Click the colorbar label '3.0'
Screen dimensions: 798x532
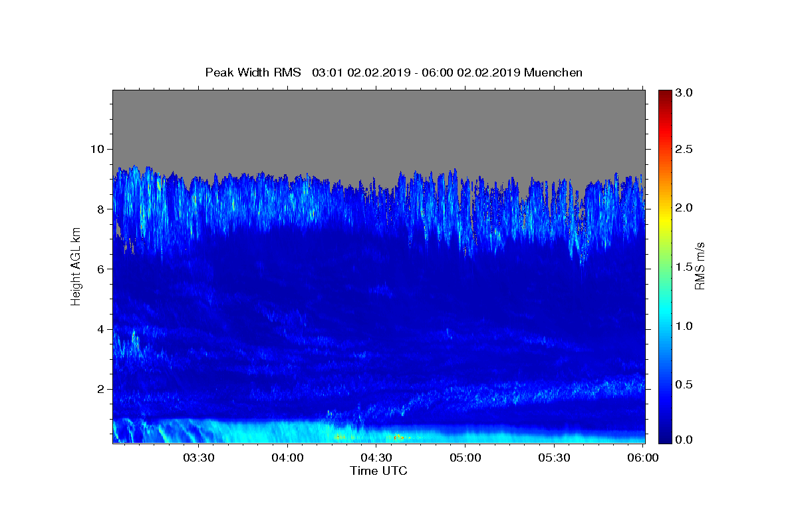pyautogui.click(x=684, y=93)
